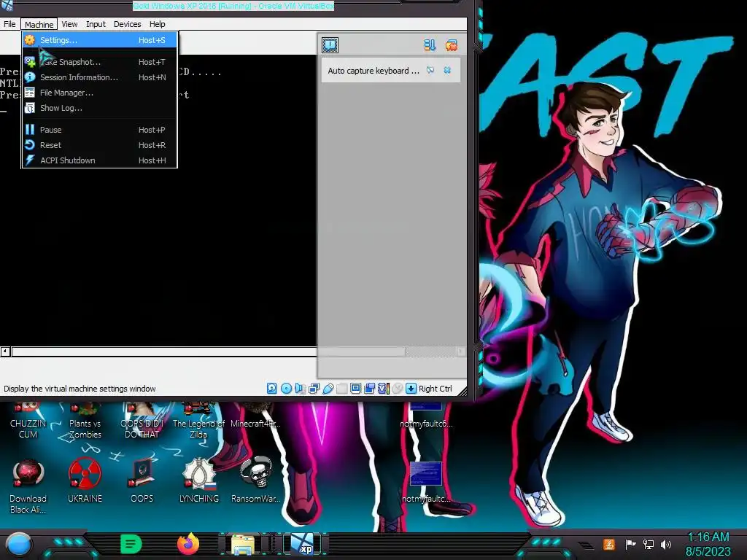The width and height of the screenshot is (747, 560).
Task: Click the Java tray icon
Action: tap(609, 544)
